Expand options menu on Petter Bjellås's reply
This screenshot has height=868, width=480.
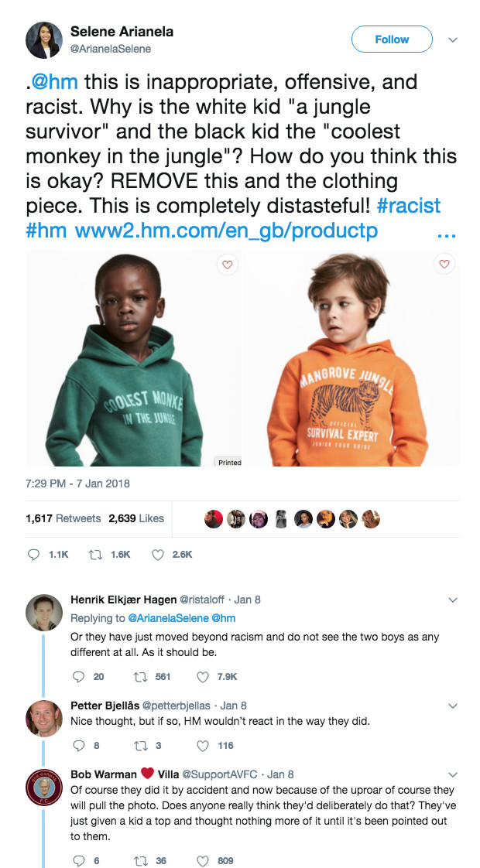453,706
